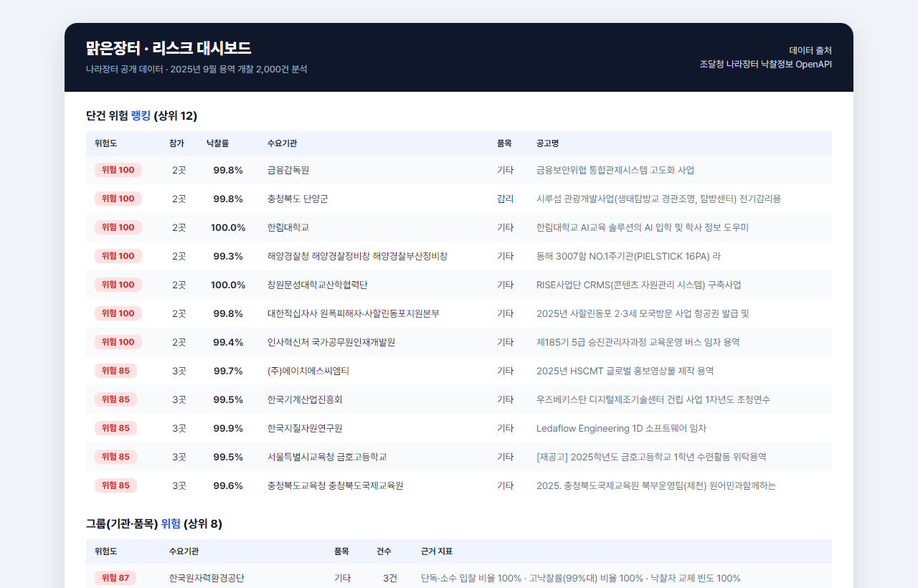Open the [재공고] 금호고등학교 수련활동 notice
Screen dimensions: 918x588
point(651,457)
